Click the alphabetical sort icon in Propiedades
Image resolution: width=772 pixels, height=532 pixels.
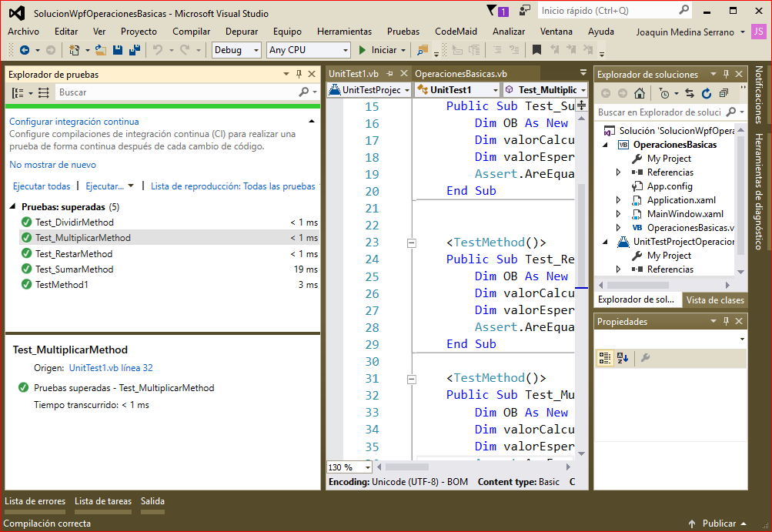point(623,358)
